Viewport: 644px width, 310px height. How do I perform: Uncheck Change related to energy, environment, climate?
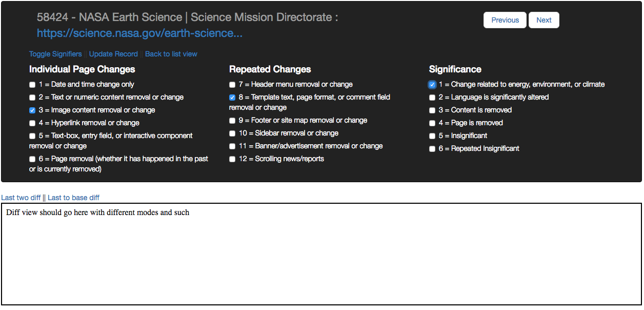[x=432, y=85]
